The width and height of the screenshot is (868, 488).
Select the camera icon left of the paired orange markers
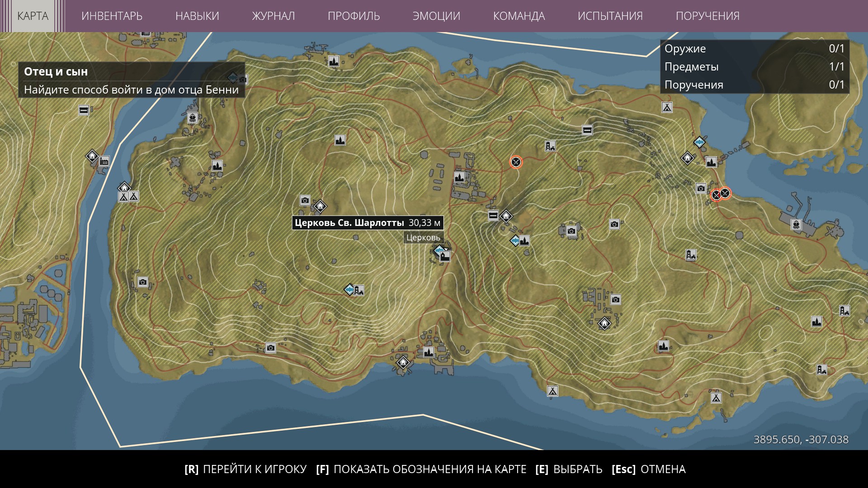point(701,188)
